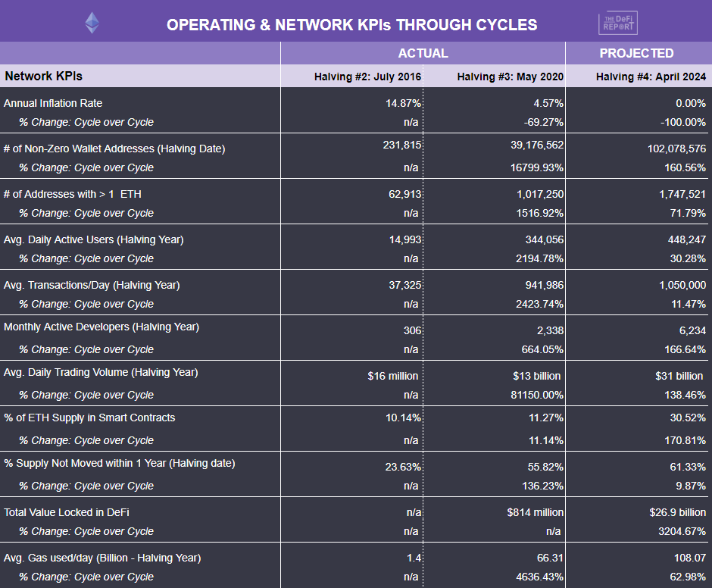
Task: Click the 1516.92% change cell
Action: click(x=540, y=213)
